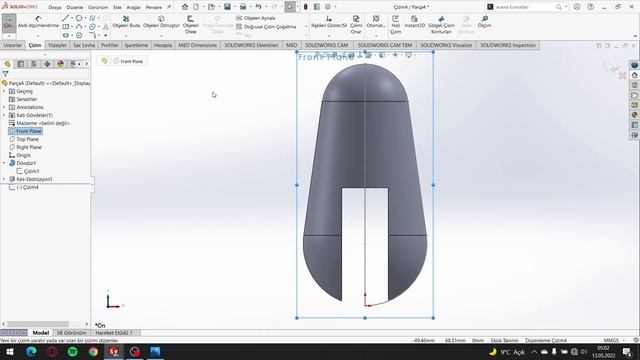Select Top Plane in feature tree
The image size is (640, 360).
(27, 139)
